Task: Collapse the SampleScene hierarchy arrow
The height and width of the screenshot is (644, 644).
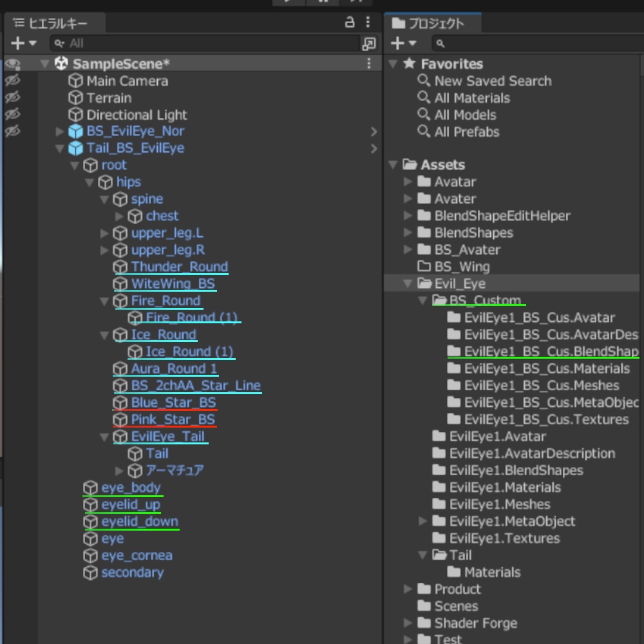Action: point(45,64)
